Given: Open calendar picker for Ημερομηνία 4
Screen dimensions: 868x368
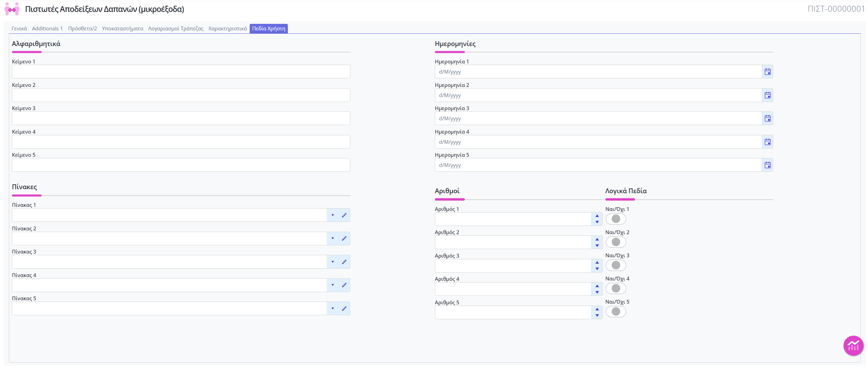Looking at the screenshot, I should 767,142.
